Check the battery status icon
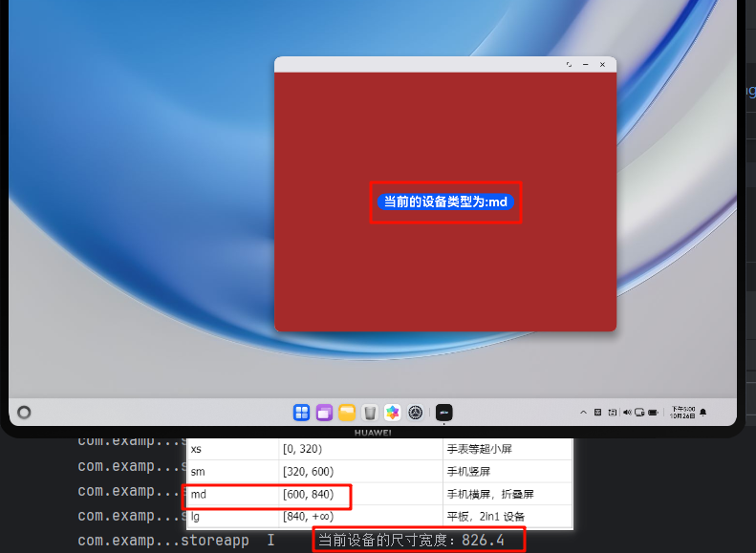Viewport: 756px width, 553px height. tap(653, 413)
